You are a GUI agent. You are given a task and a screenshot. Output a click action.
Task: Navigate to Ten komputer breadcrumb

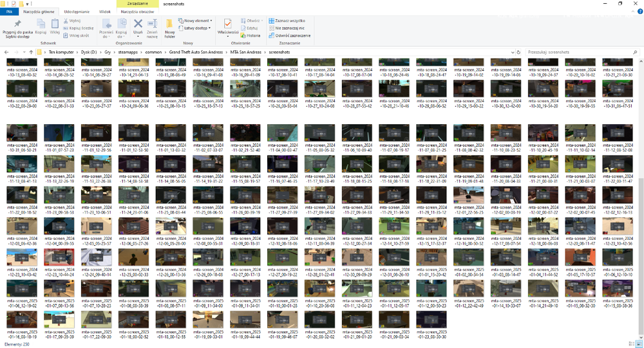[61, 52]
